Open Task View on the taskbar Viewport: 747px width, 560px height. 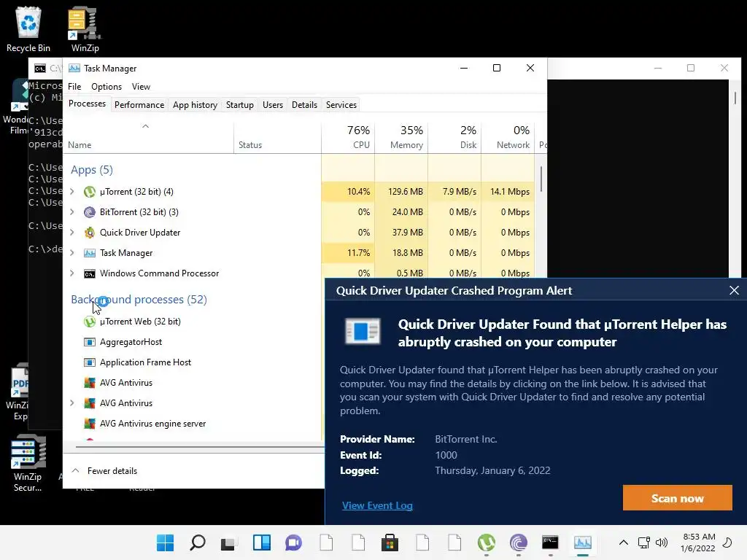tap(228, 542)
